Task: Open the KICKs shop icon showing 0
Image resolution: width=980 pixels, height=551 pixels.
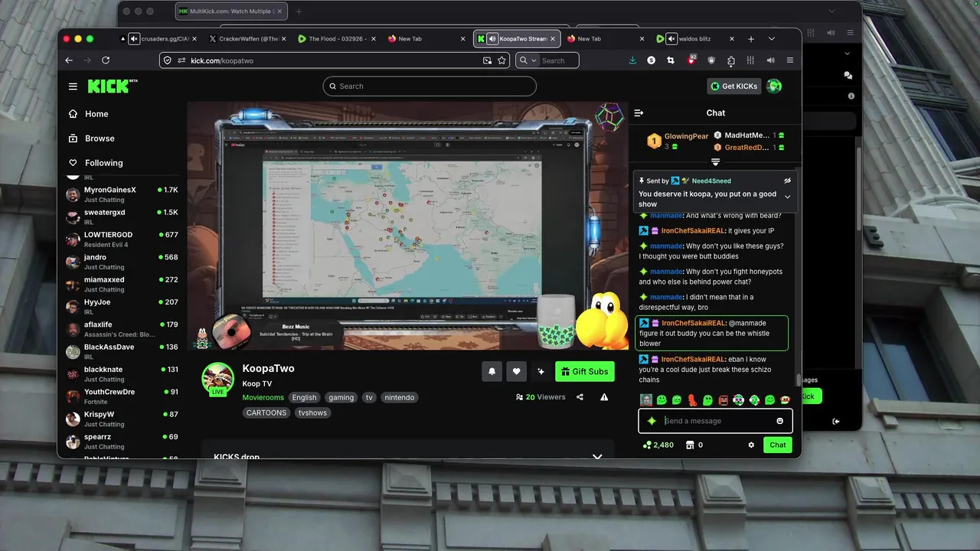Action: (689, 445)
